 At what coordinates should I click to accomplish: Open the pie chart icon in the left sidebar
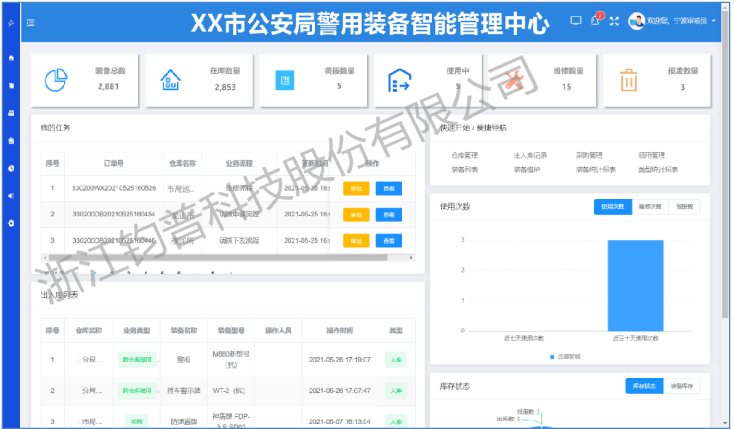[x=11, y=168]
